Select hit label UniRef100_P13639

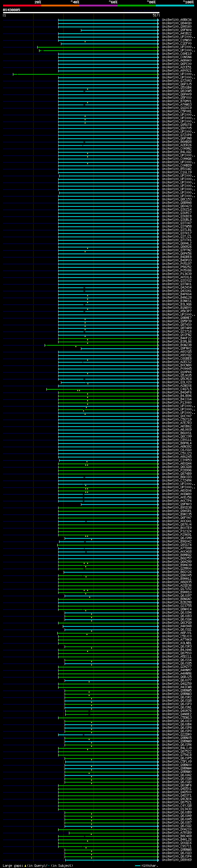(x=177, y=274)
